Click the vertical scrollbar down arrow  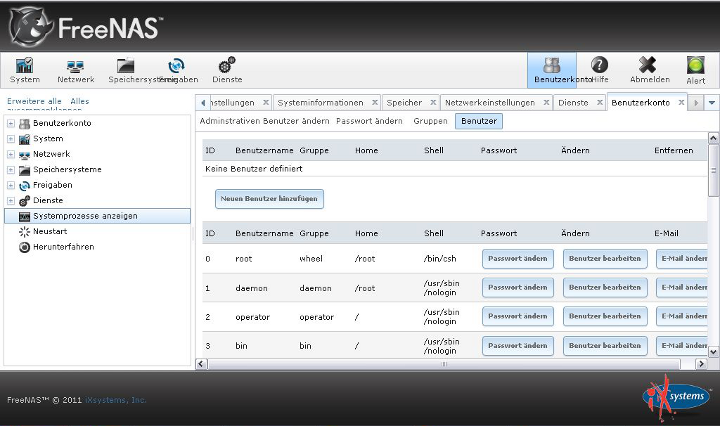pyautogui.click(x=713, y=352)
